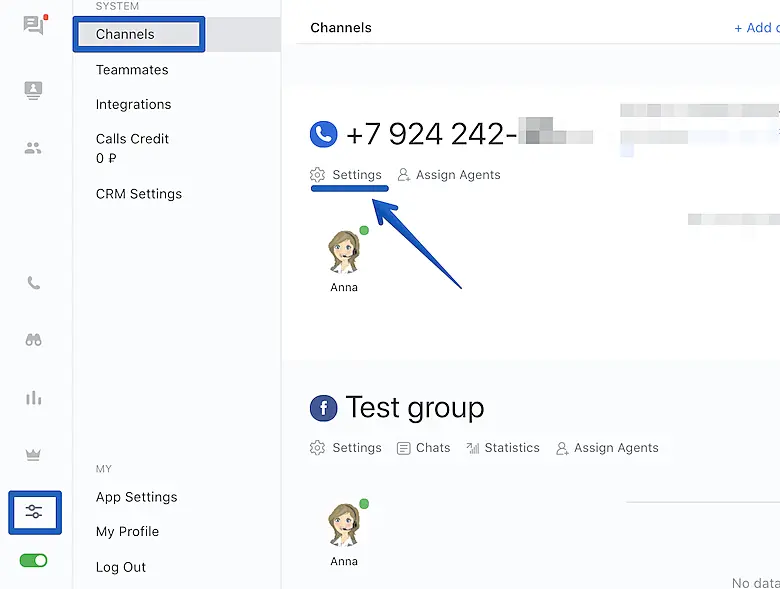
Task: Open the team members icon
Action: [34, 148]
